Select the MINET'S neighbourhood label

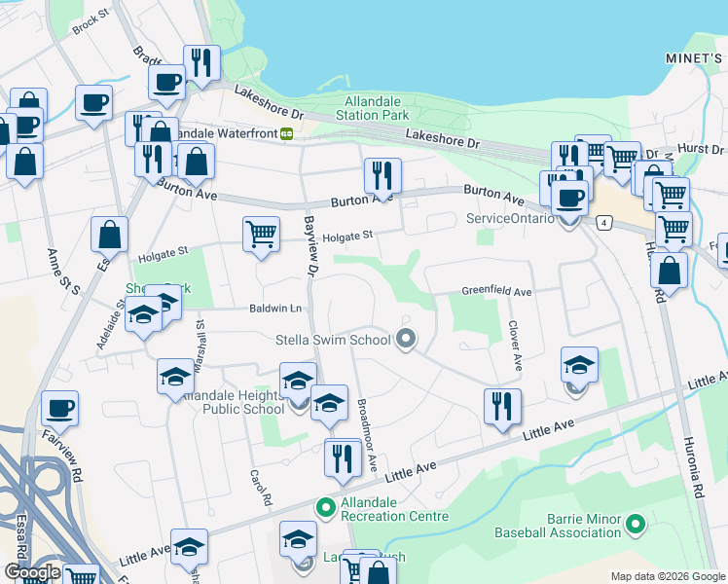[694, 58]
